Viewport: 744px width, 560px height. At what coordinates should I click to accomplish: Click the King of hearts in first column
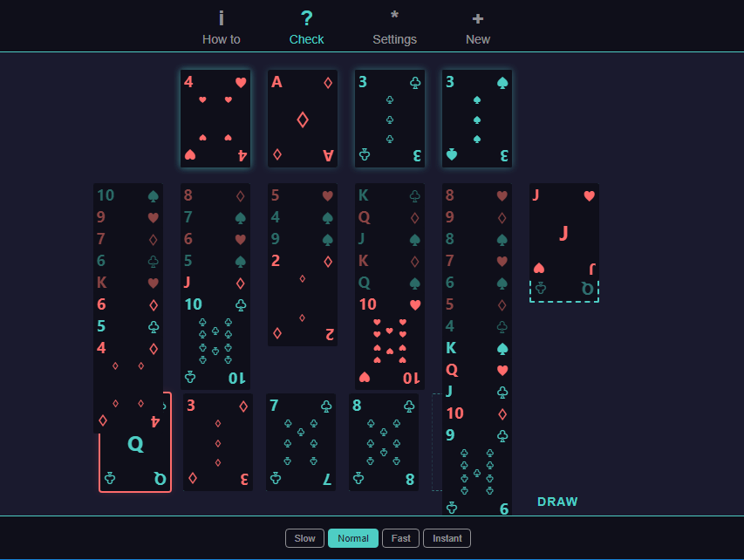click(x=128, y=283)
